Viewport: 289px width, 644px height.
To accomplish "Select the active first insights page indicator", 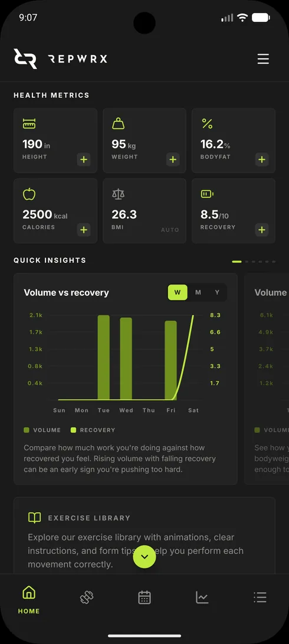I will 237,261.
